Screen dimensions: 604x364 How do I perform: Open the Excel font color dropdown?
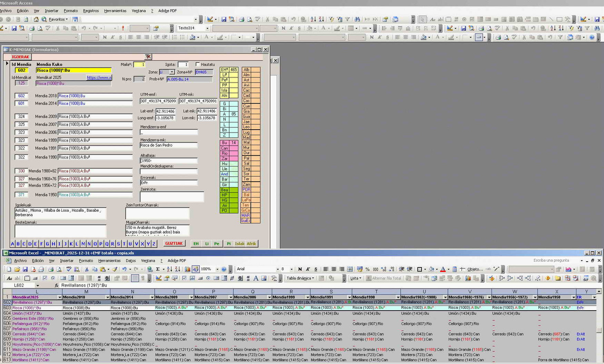448,269
